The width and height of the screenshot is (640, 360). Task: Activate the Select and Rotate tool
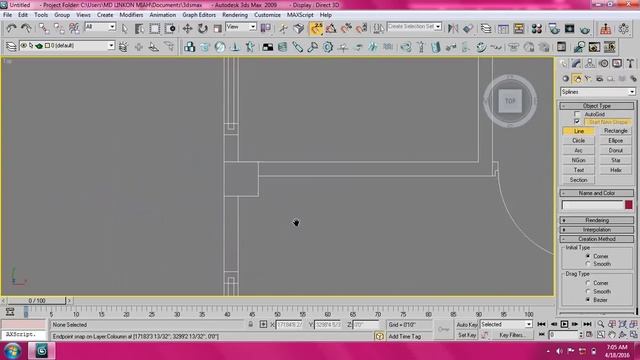point(203,28)
